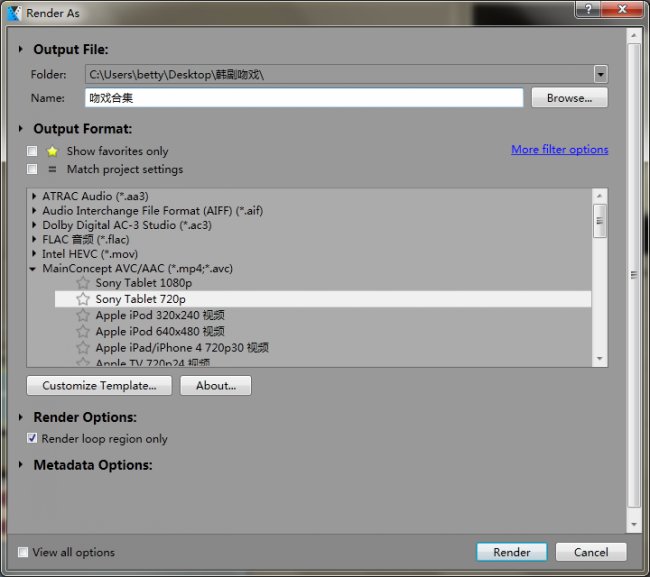Uncheck Render loop region only

click(x=33, y=438)
